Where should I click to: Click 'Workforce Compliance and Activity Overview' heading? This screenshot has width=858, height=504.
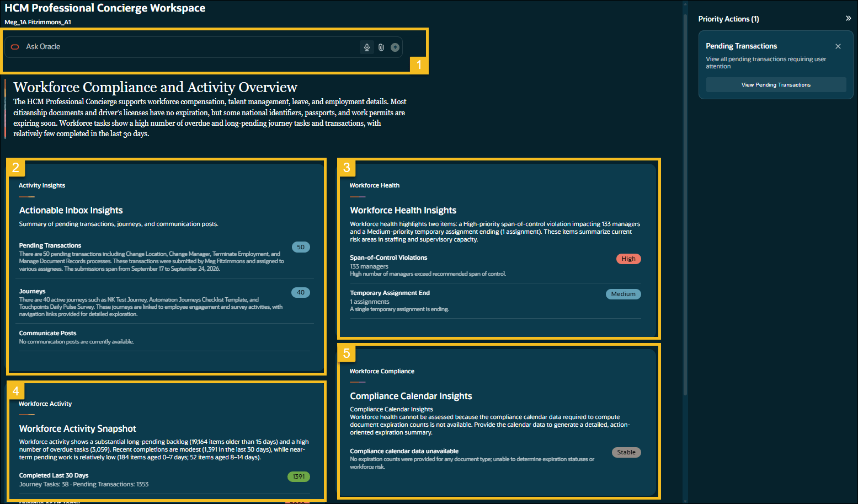tap(156, 87)
